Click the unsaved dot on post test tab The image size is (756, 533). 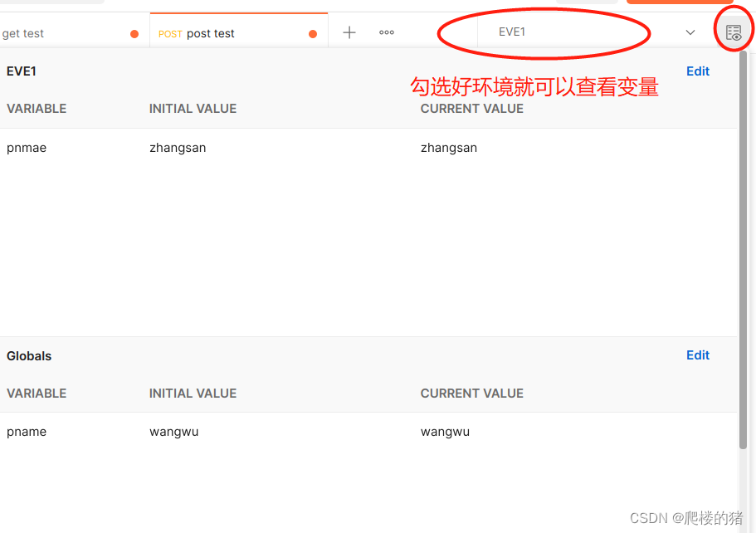(313, 34)
